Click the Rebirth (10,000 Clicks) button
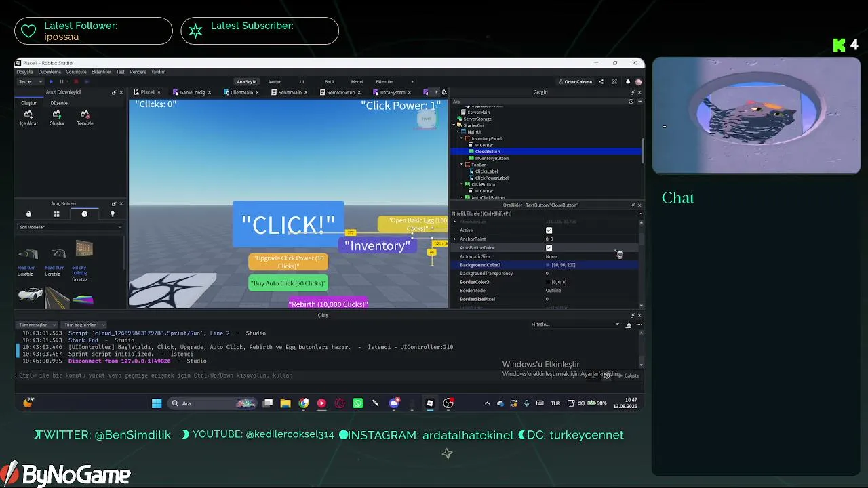 328,304
